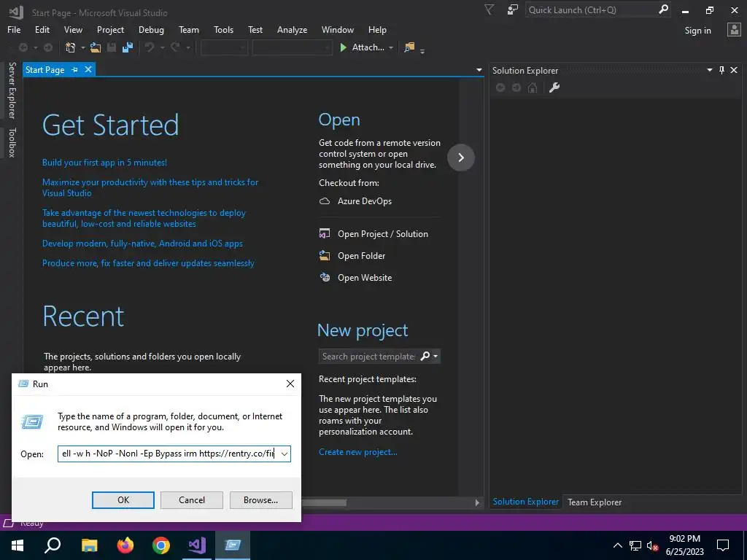Viewport: 747px width, 560px height.
Task: Click the Solution Explorer Properties wrench icon
Action: [x=554, y=87]
